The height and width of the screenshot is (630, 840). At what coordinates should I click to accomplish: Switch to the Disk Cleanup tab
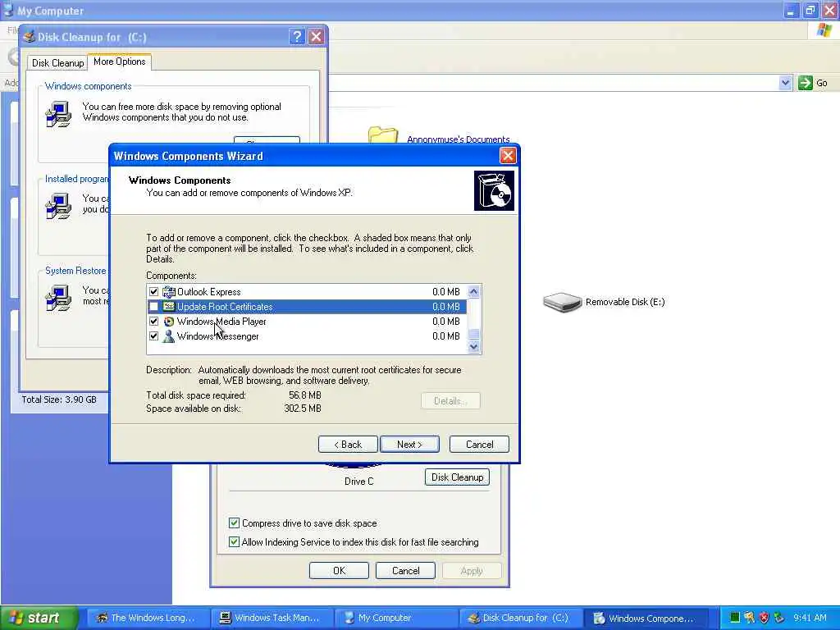pyautogui.click(x=58, y=63)
